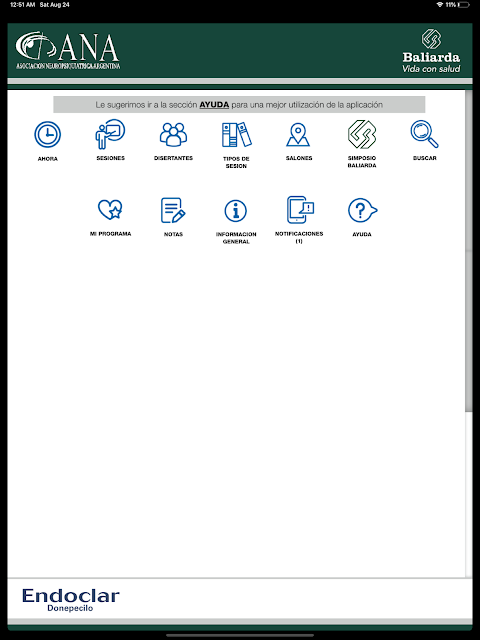Tap the AYUDA link in suggestion banner
Image resolution: width=480 pixels, height=640 pixels.
(x=214, y=105)
